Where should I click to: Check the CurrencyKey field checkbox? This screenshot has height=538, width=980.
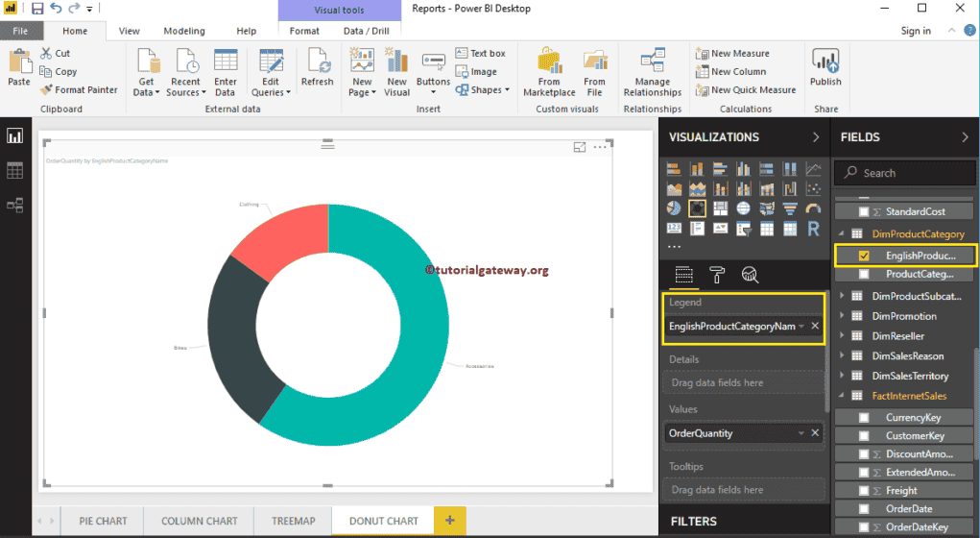pyautogui.click(x=864, y=417)
